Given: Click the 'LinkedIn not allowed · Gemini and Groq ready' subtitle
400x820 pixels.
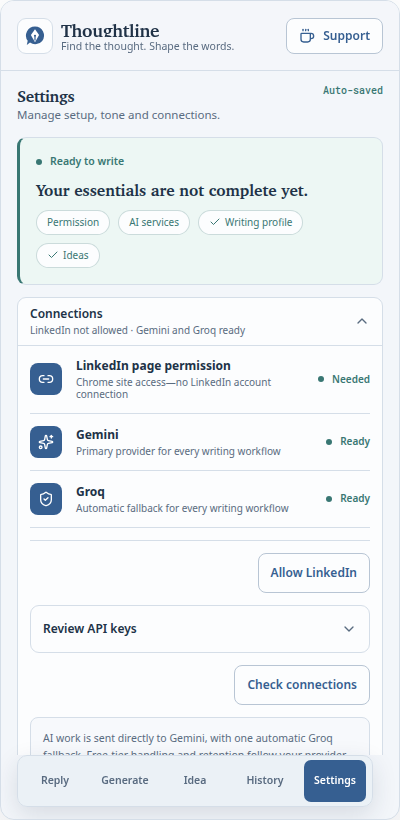Looking at the screenshot, I should click(x=138, y=331).
